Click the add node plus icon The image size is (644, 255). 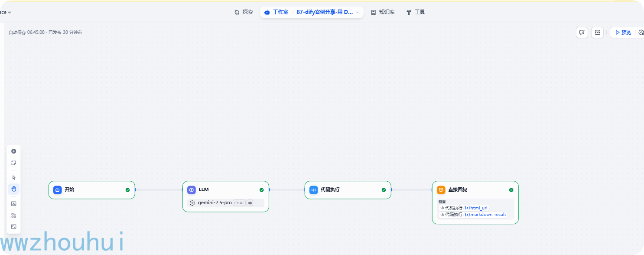[x=13, y=151]
